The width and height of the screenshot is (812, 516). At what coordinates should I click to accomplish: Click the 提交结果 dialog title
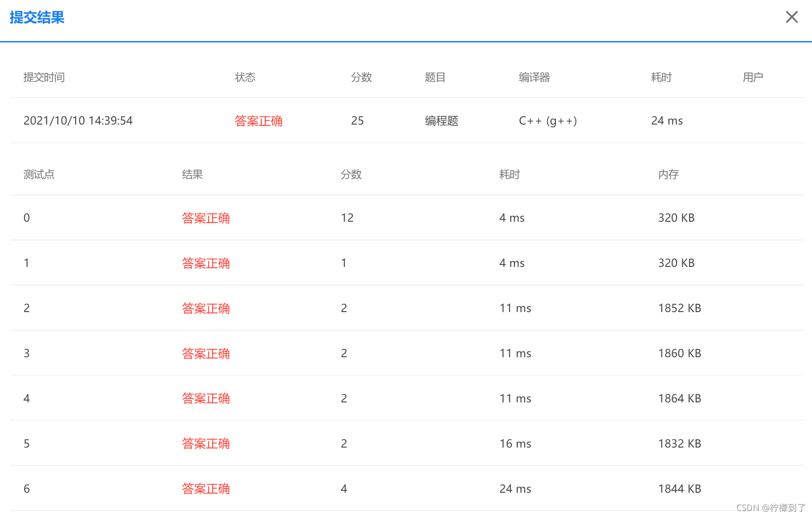click(x=37, y=18)
